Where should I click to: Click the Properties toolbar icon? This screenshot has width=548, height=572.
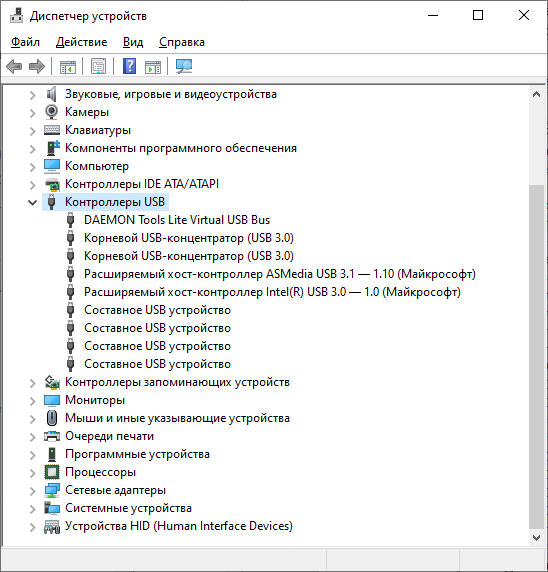coord(99,66)
